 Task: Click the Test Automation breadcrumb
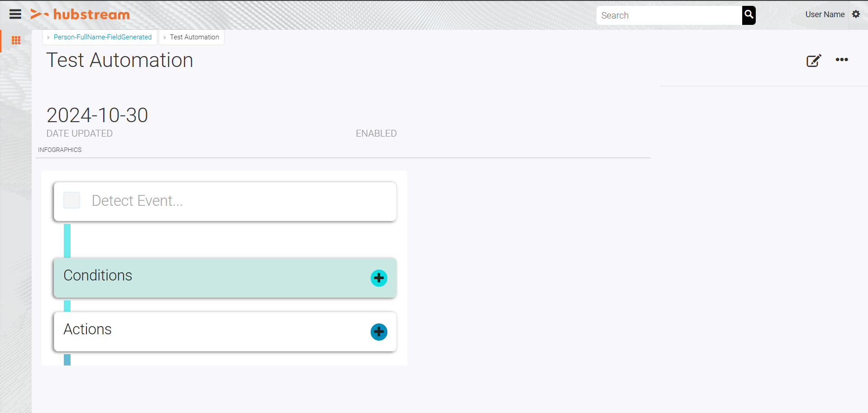[x=194, y=37]
